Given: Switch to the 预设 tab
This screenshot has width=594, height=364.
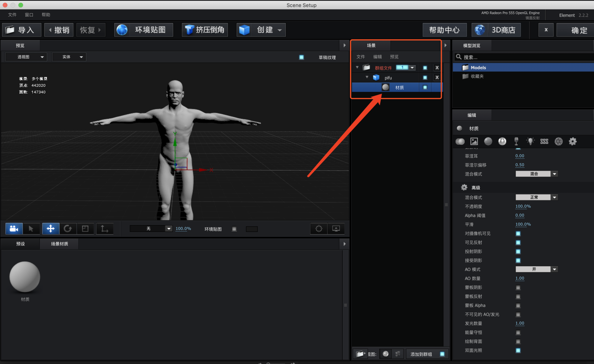Looking at the screenshot, I should (x=20, y=244).
